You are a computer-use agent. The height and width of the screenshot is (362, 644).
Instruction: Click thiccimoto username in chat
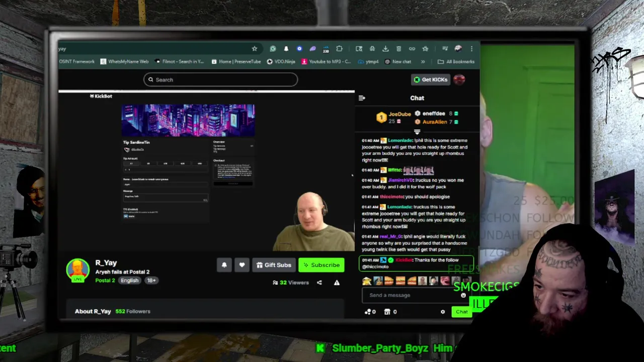tap(391, 197)
